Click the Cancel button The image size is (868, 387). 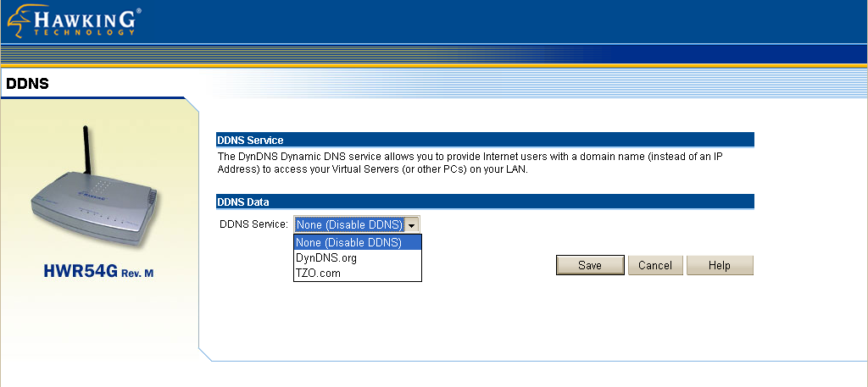(655, 265)
